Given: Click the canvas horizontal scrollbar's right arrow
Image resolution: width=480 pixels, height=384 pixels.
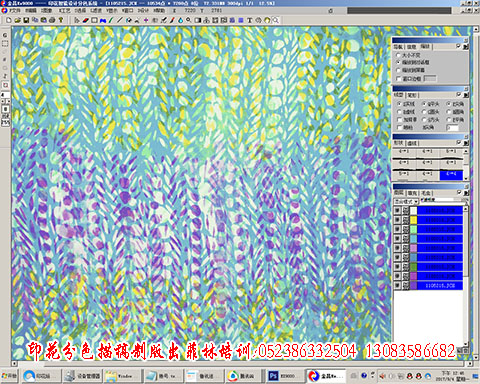Looking at the screenshot, I should click(x=469, y=364).
